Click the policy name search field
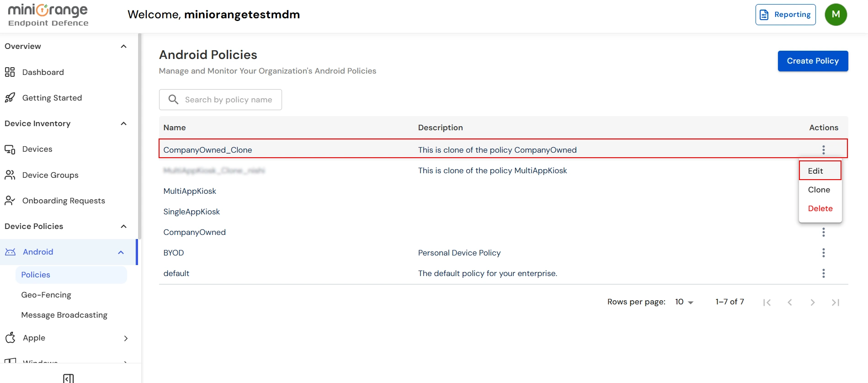This screenshot has width=868, height=383. click(x=228, y=99)
